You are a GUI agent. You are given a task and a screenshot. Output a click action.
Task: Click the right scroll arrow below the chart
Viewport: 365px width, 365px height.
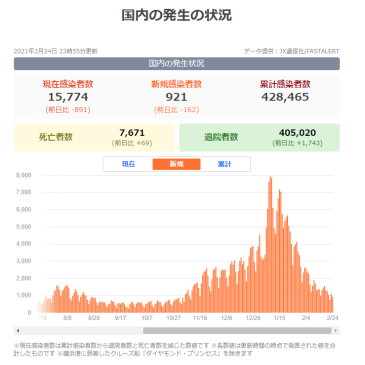point(336,331)
